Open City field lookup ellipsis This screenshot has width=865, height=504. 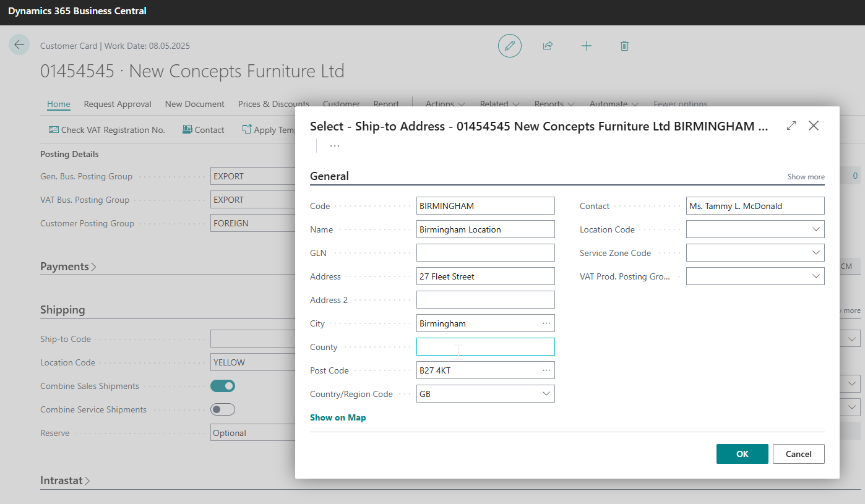(546, 323)
